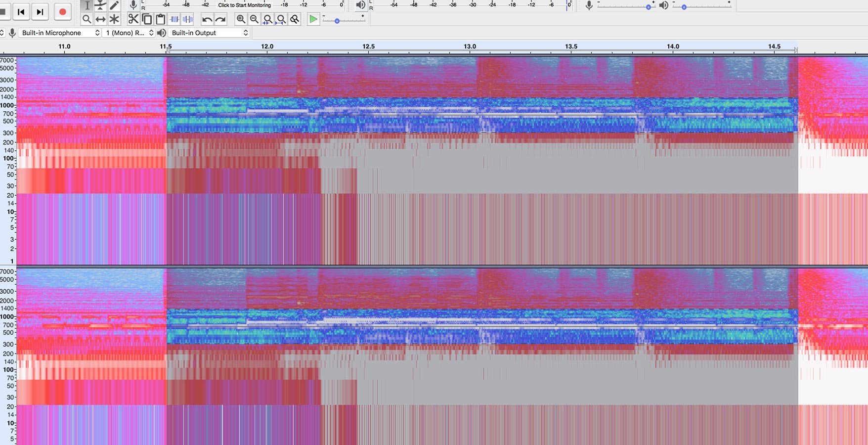Click timeline ruler at 14.0 seconds
Viewport: 868px width, 445px height.
coord(673,46)
